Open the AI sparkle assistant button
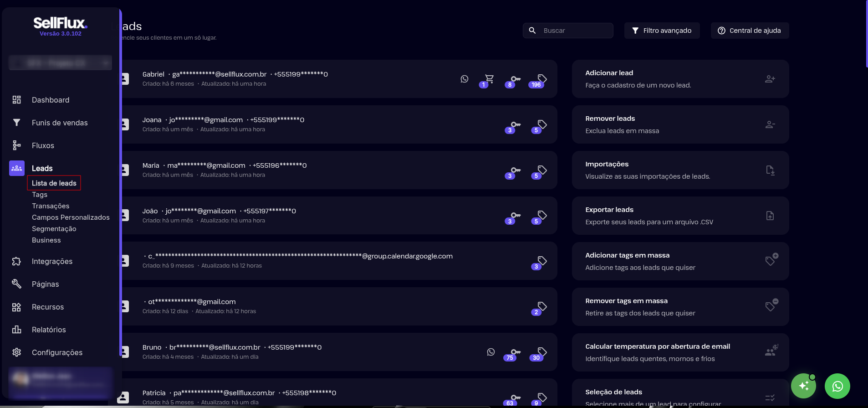868x408 pixels. [x=803, y=386]
